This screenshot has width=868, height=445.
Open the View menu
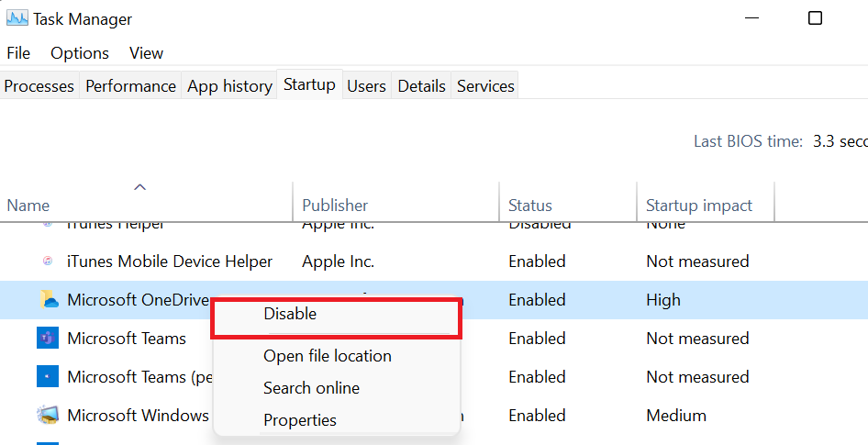pos(146,53)
